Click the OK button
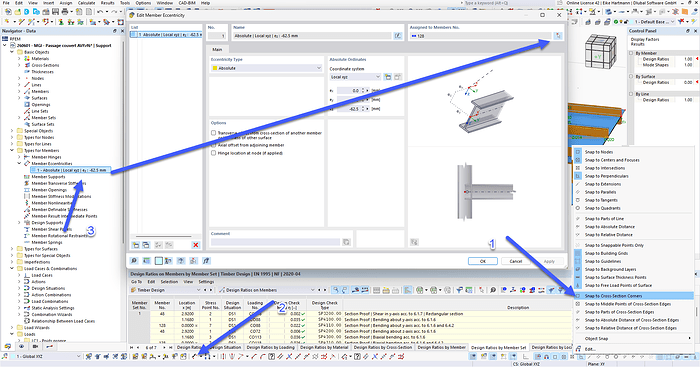This screenshot has width=700, height=367. (483, 261)
